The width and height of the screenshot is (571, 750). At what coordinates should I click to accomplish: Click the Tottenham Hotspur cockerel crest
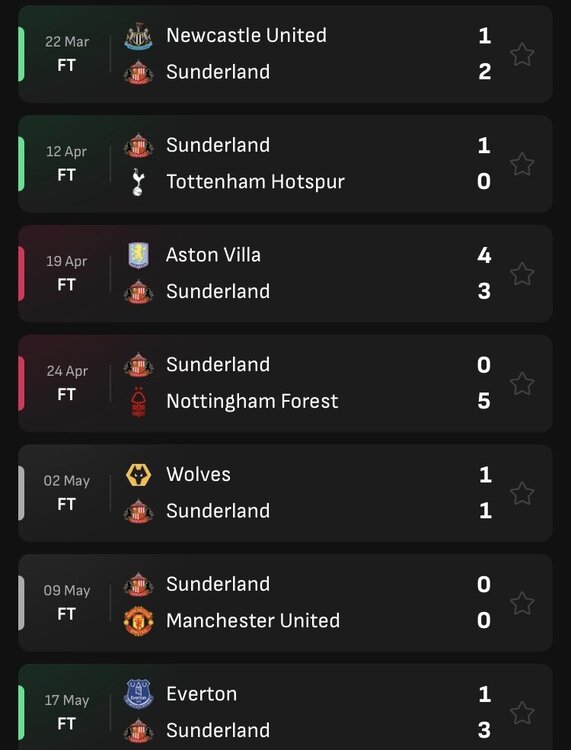click(138, 182)
